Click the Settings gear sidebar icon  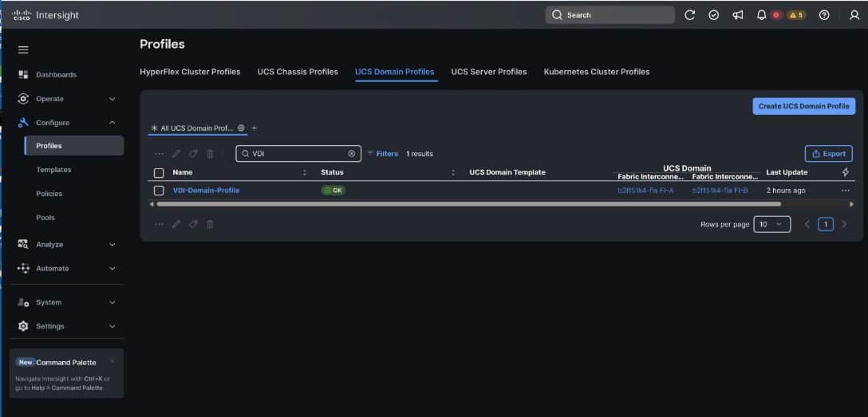23,326
